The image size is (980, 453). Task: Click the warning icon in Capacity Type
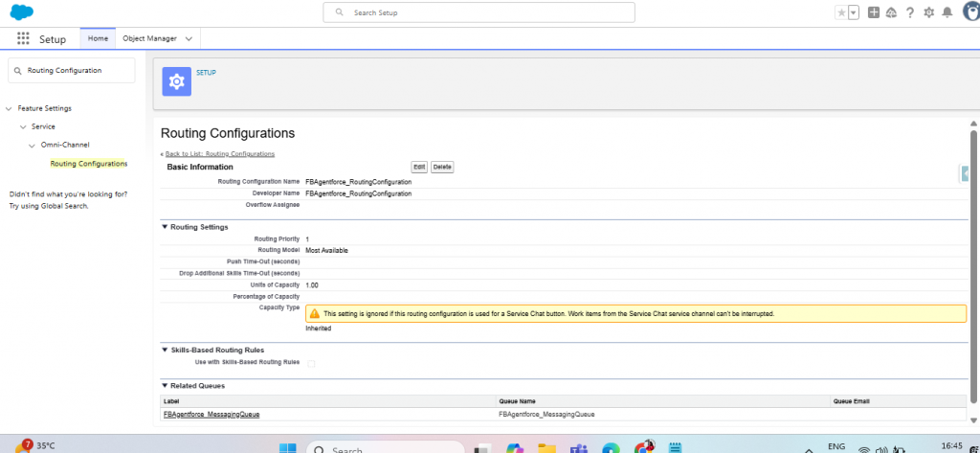[314, 313]
